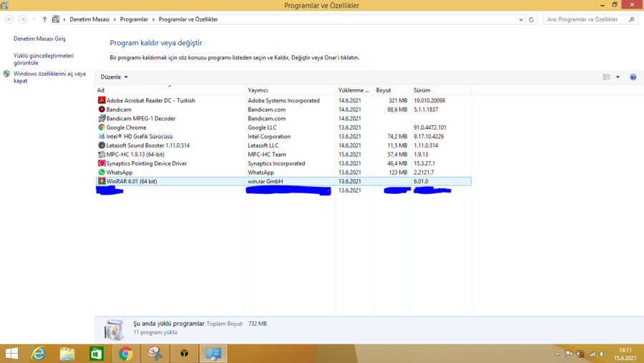Select the Bandicam MPEG-1 Decoder entry
This screenshot has width=644, height=363.
pos(283,118)
